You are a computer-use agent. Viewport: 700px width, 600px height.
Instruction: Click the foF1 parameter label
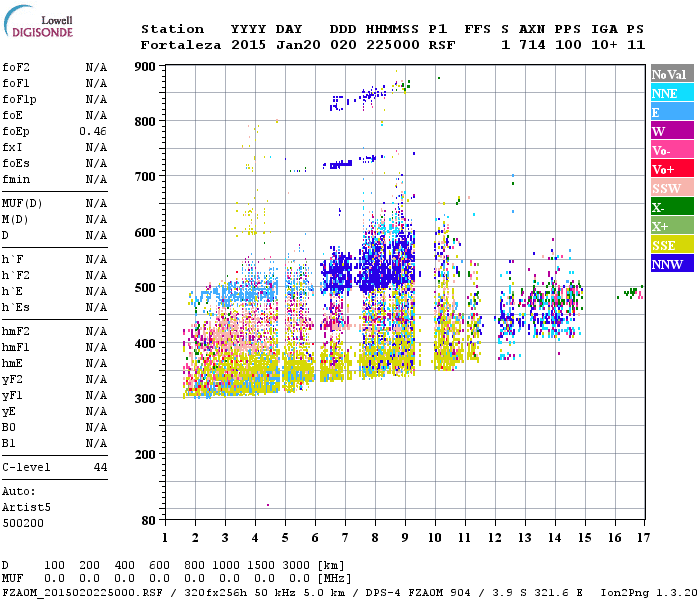(x=16, y=83)
